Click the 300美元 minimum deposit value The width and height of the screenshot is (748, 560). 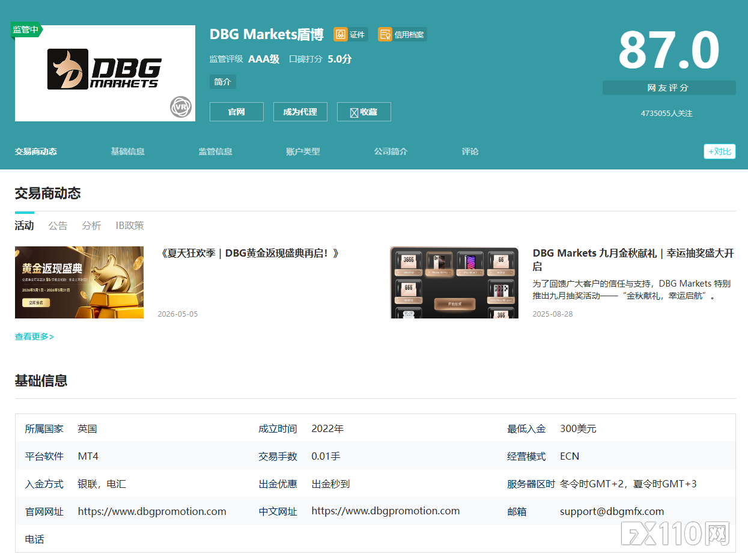tap(578, 429)
